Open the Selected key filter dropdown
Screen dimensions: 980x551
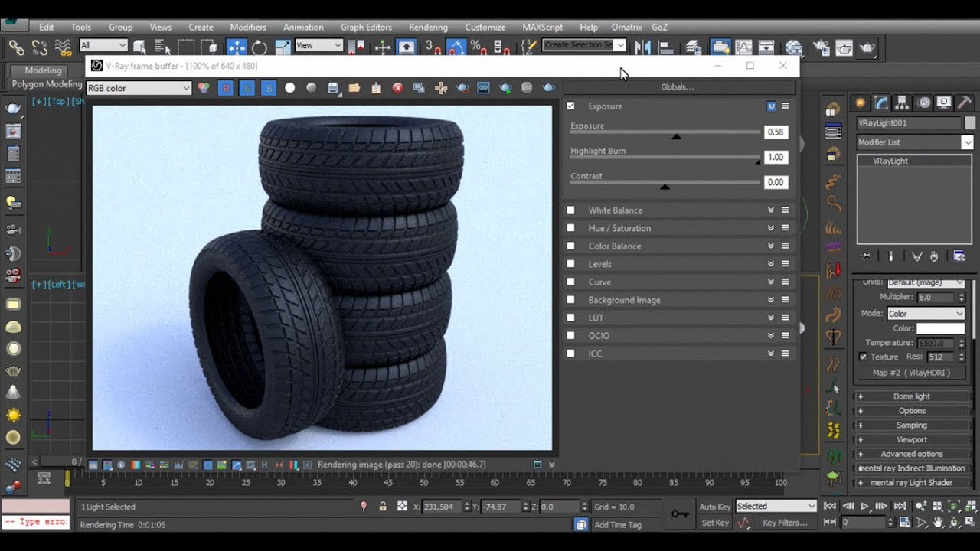click(x=776, y=506)
